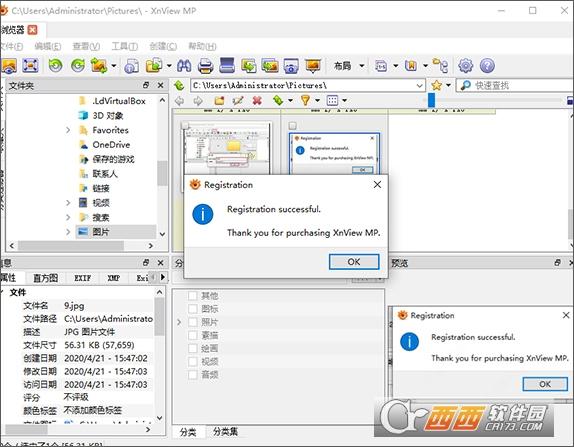The image size is (574, 447).
Task: Click the printer icon in toolbar
Action: coord(205,66)
